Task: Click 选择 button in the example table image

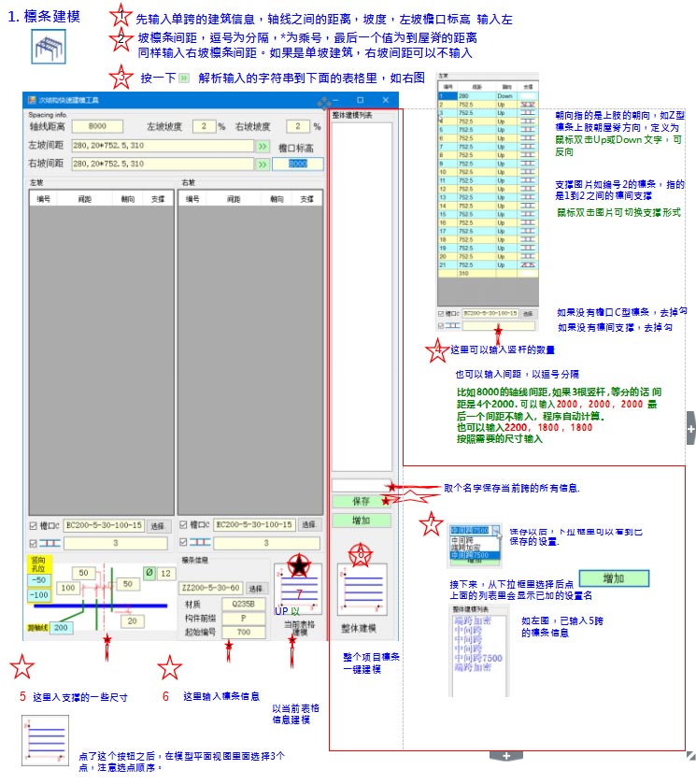Action: 528,314
